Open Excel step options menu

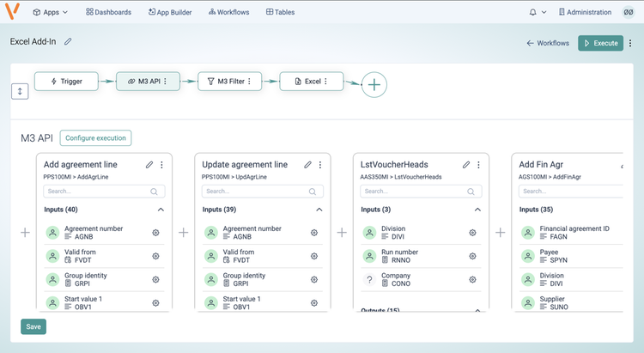point(325,82)
